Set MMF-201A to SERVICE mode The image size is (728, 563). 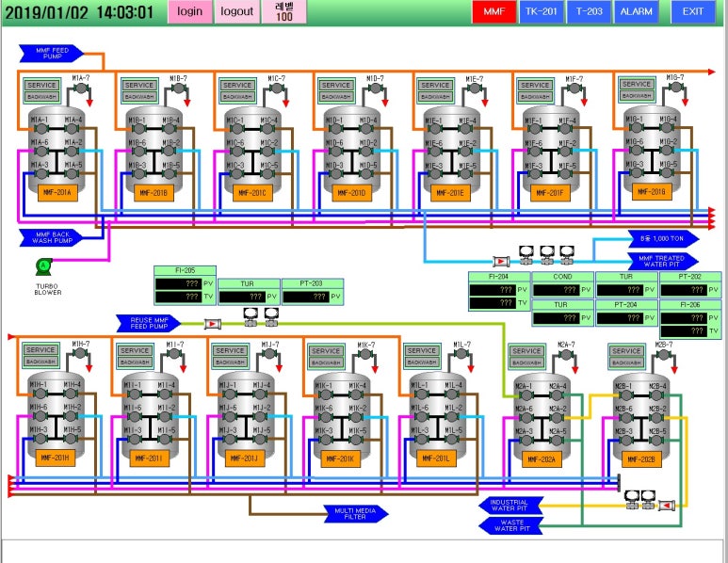tap(41, 85)
